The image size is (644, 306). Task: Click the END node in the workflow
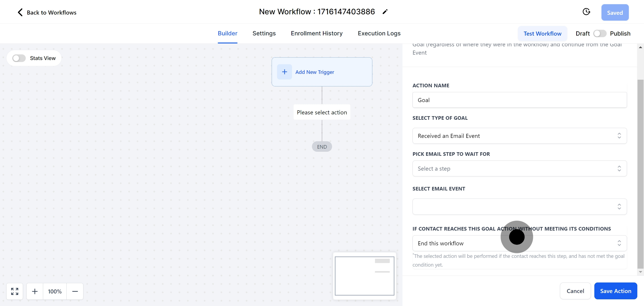322,147
